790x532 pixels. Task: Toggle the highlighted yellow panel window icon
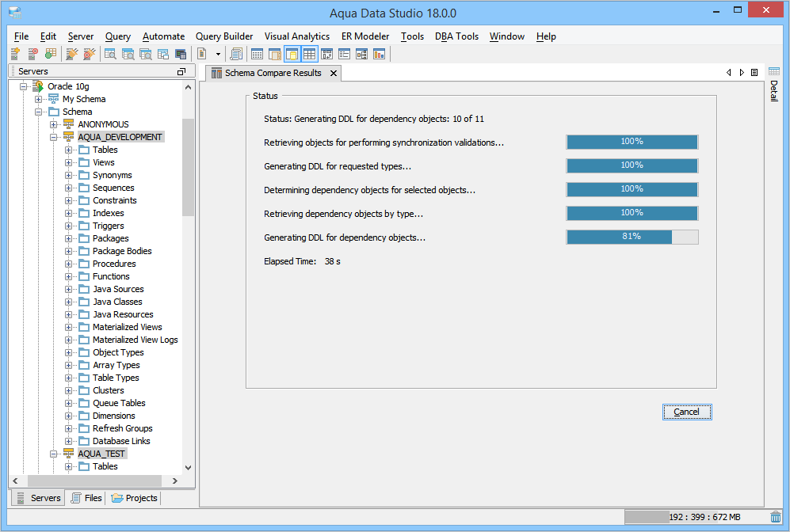292,54
